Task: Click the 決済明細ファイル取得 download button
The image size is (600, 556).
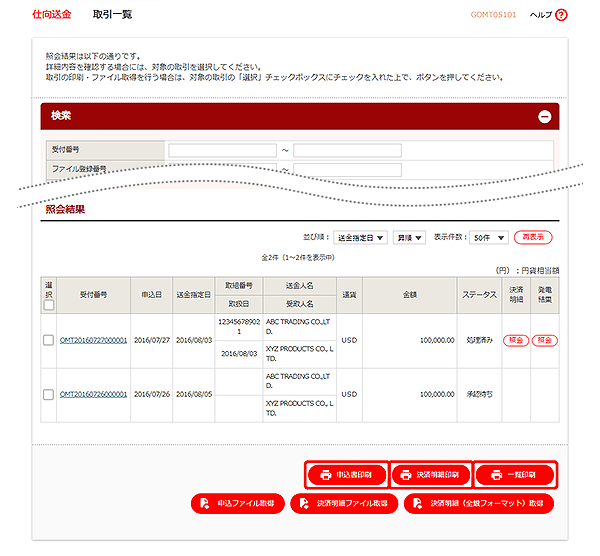Action: click(344, 503)
